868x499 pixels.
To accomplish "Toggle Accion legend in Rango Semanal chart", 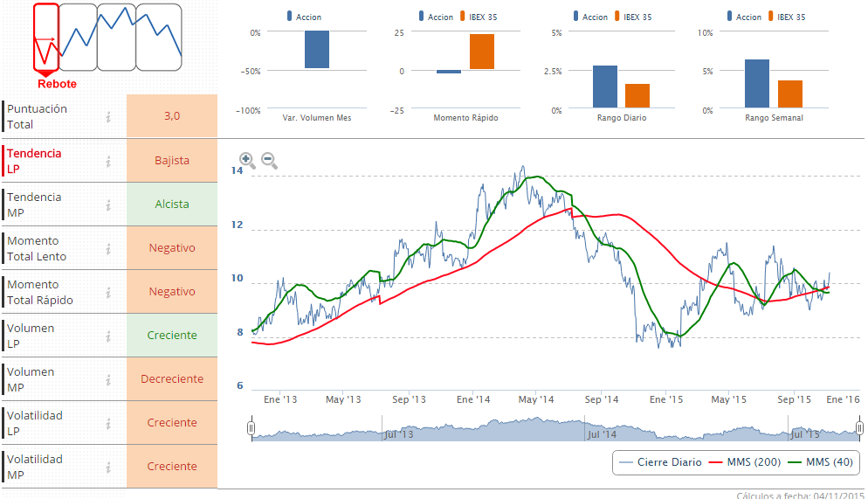I will (743, 17).
